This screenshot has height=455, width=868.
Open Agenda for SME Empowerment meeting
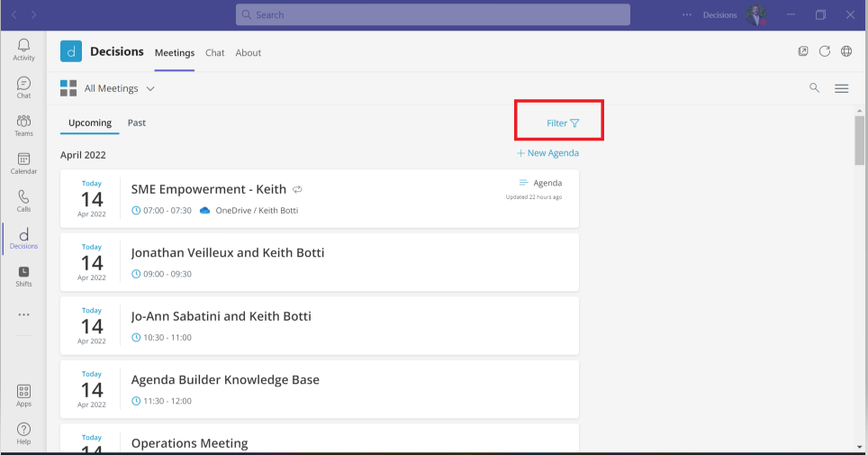(x=547, y=183)
